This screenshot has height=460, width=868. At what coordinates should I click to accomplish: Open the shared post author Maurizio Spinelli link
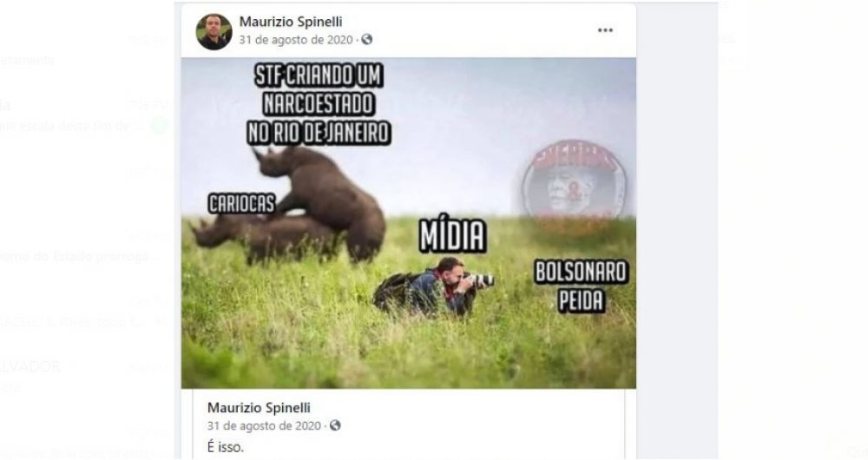259,408
